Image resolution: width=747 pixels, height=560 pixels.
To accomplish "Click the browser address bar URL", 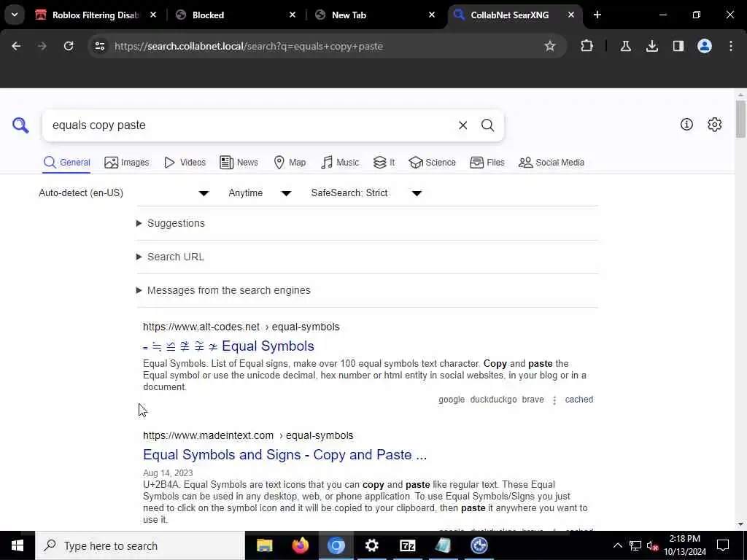I will coord(249,46).
